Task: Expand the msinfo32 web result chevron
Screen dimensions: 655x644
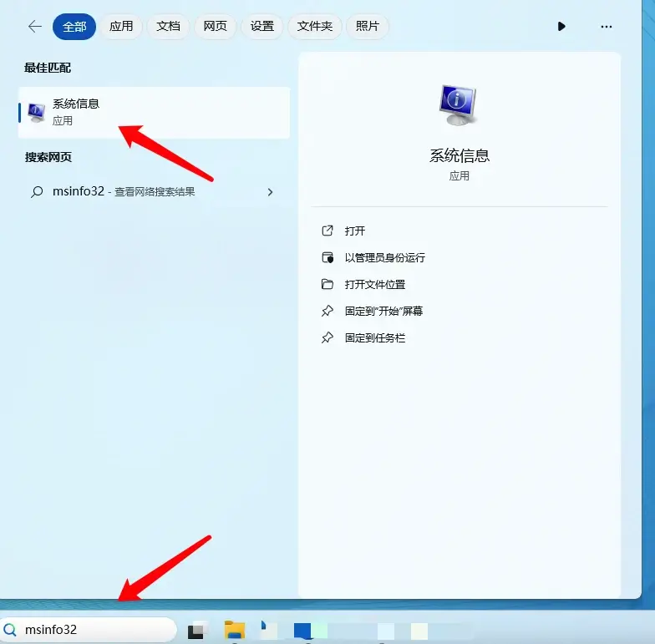Action: tap(271, 192)
